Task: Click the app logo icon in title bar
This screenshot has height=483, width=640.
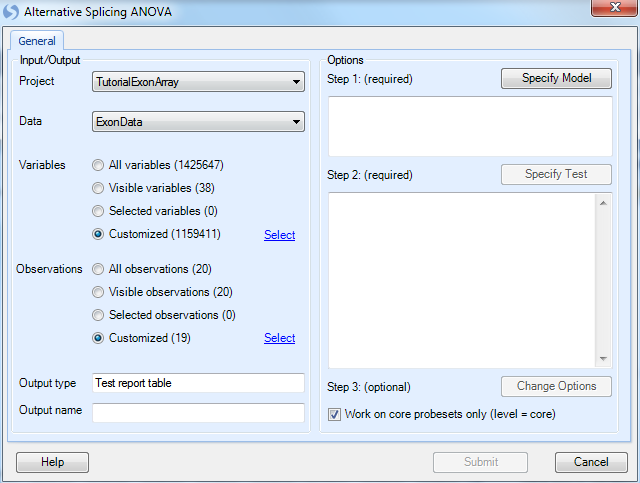Action: click(10, 11)
